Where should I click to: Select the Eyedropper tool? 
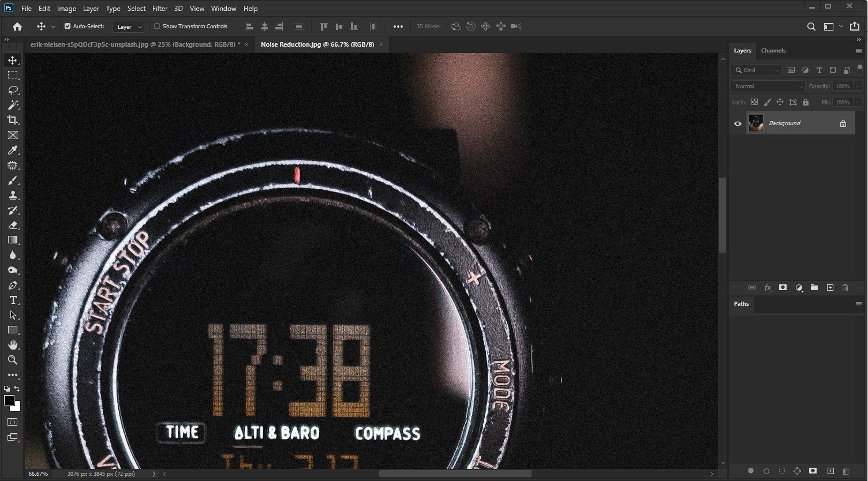[x=13, y=150]
